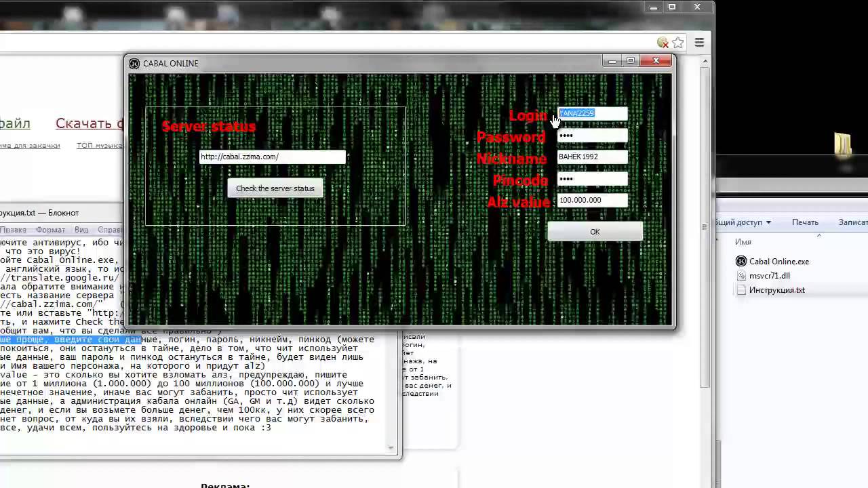This screenshot has width=868, height=488.
Task: Open the Формат menu in Notepad
Action: coord(50,230)
